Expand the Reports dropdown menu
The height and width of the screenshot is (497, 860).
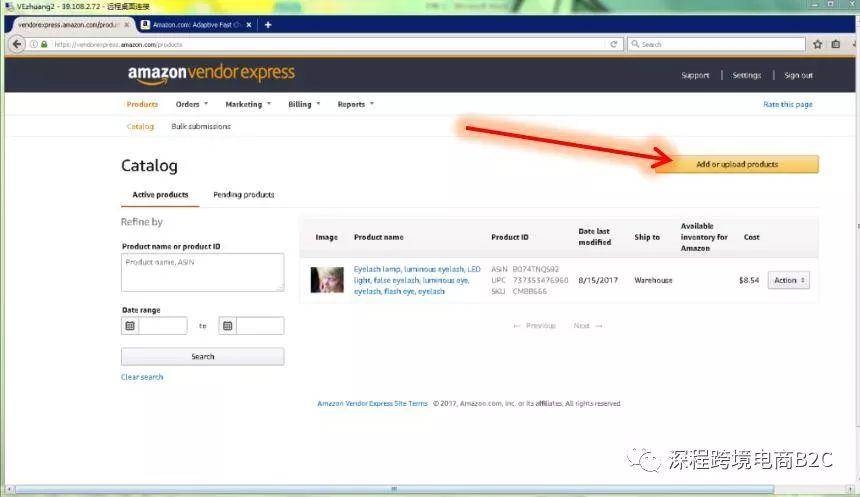pyautogui.click(x=355, y=104)
